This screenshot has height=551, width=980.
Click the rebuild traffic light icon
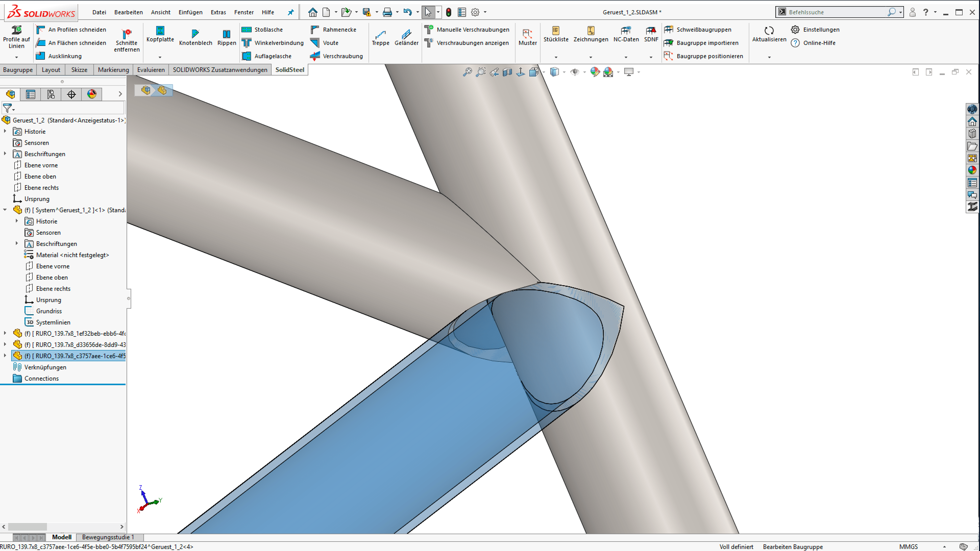point(449,12)
